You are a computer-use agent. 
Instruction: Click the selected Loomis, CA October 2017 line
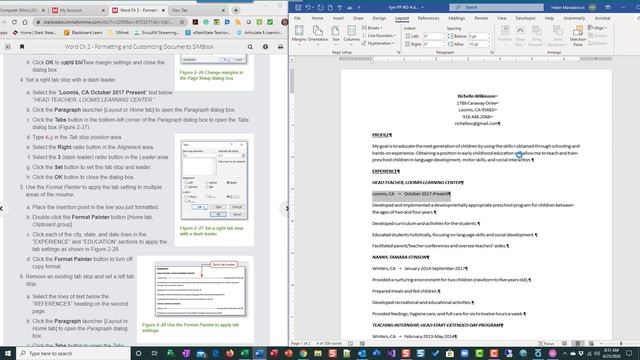click(411, 194)
